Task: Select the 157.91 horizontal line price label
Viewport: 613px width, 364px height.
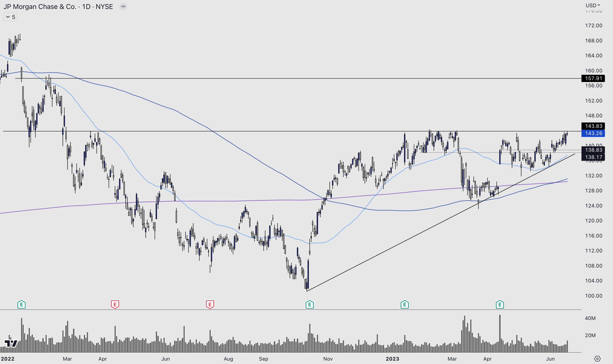Action: (x=593, y=78)
